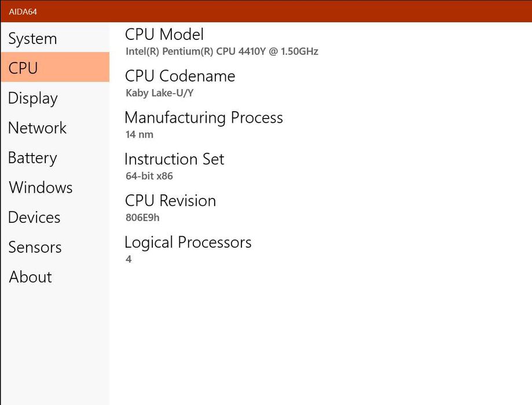532x405 pixels.
Task: Select the Instruction Set heading
Action: point(174,159)
